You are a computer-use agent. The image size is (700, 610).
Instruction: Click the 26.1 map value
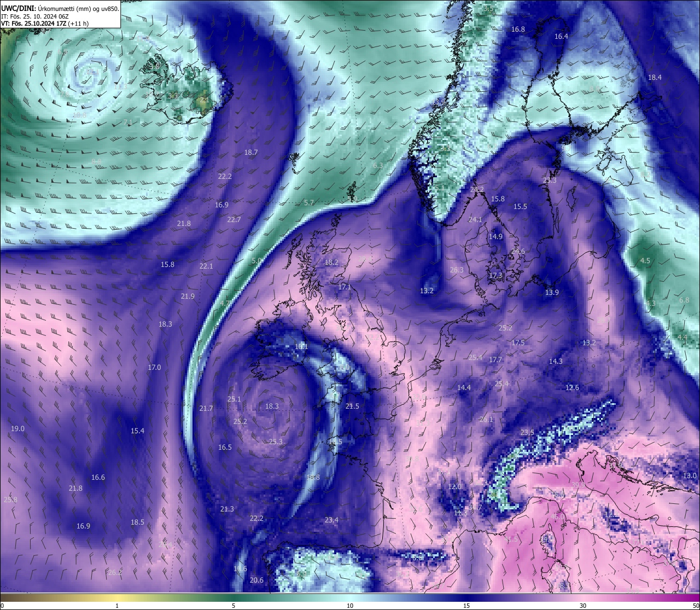(486, 420)
